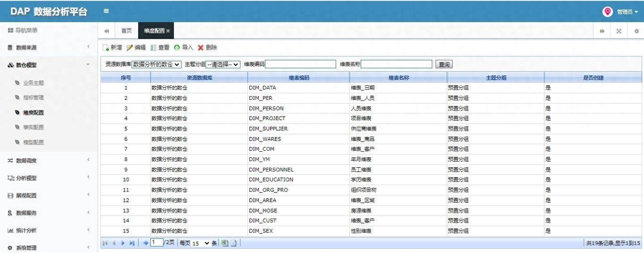Go to last page pager icon
The height and width of the screenshot is (253, 644).
(132, 243)
